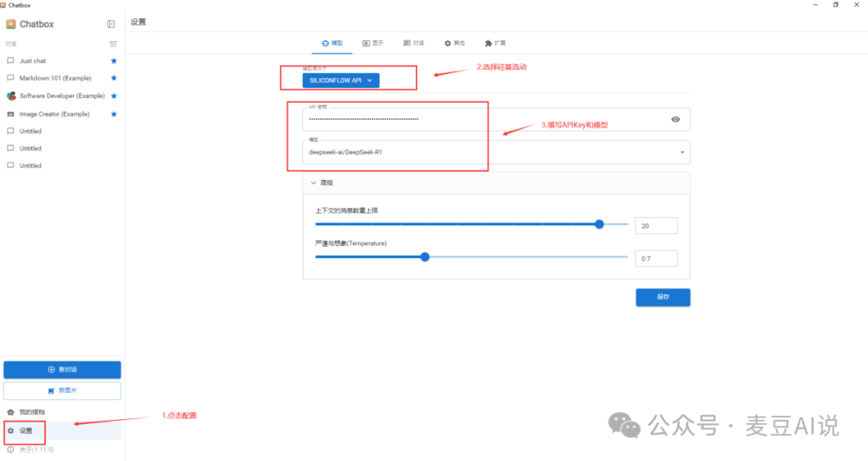Click the context message limit field showing 20

656,225
